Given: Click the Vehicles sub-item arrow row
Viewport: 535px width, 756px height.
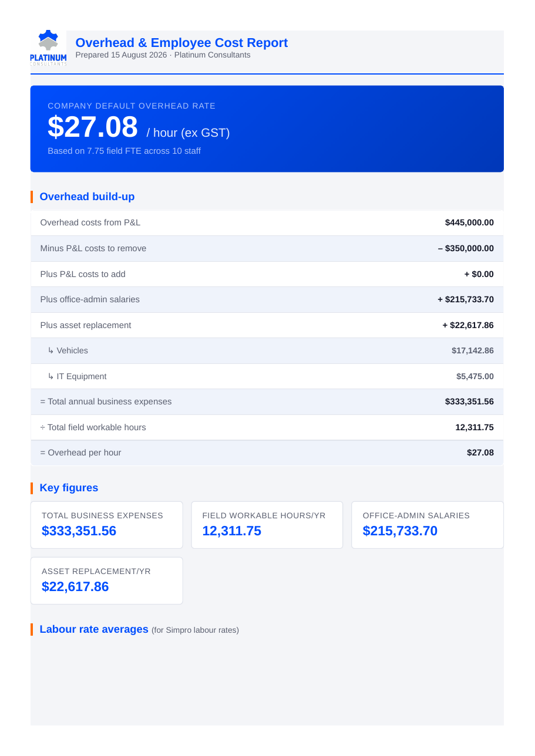Looking at the screenshot, I should click(x=267, y=350).
